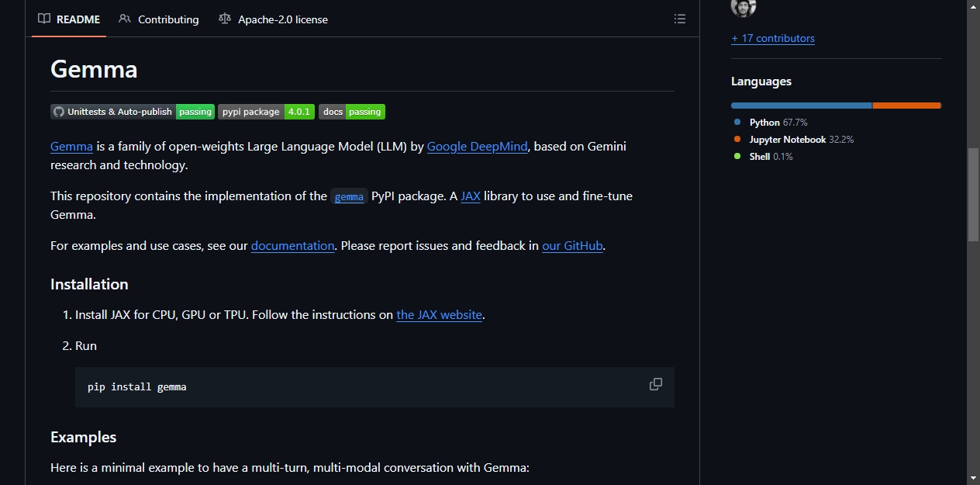Image resolution: width=980 pixels, height=485 pixels.
Task: Click the Gemma heading
Action: point(94,69)
